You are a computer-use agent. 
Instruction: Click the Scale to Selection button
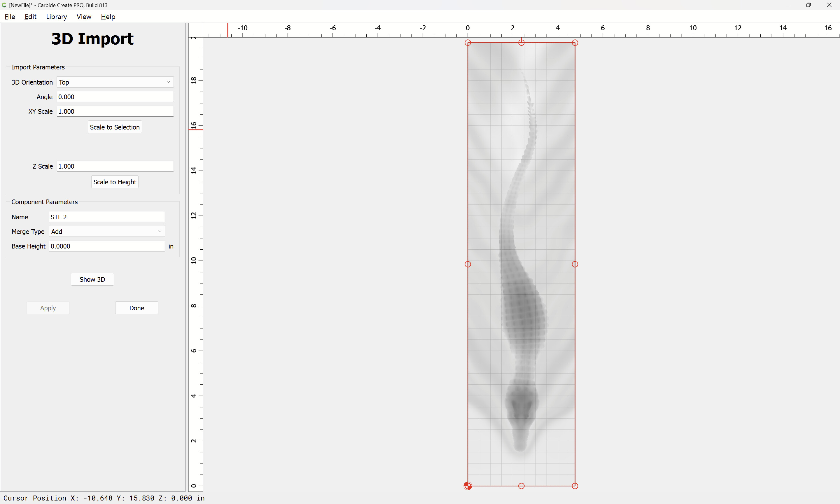pyautogui.click(x=115, y=127)
